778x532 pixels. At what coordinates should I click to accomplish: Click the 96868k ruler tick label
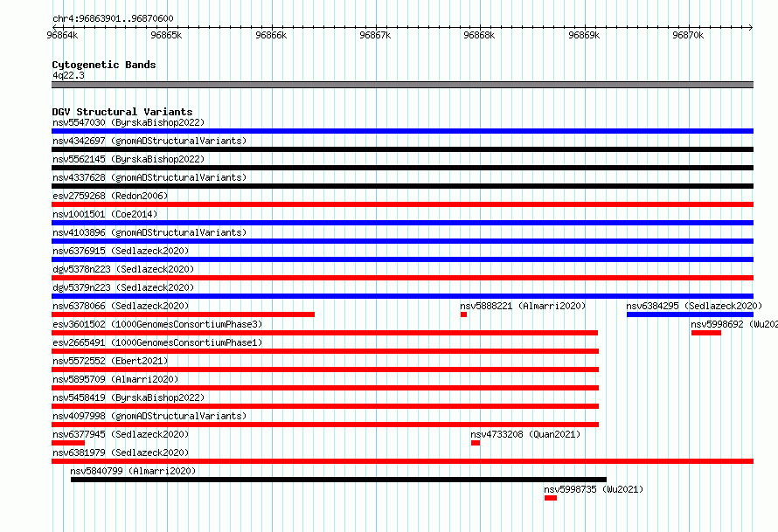[x=479, y=35]
